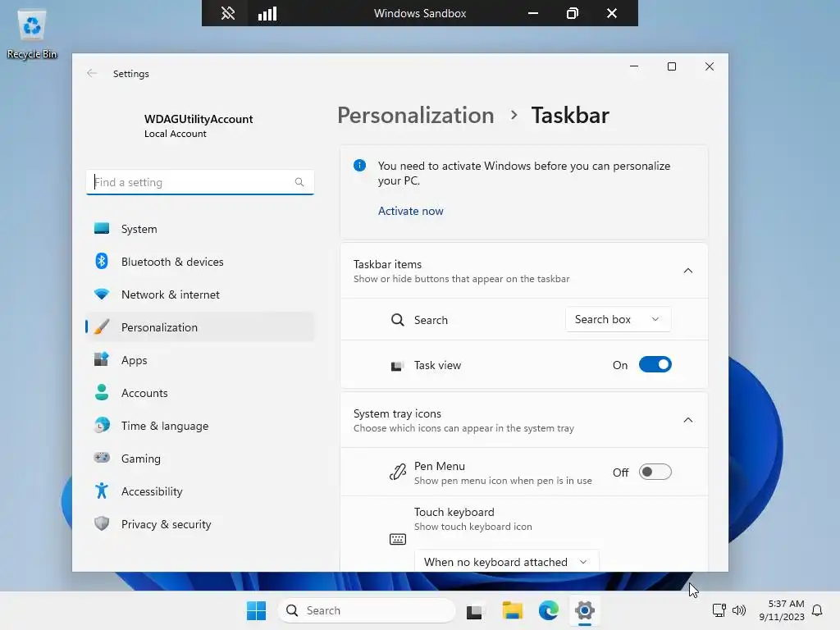840x630 pixels.
Task: Open Task View from the taskbar
Action: click(x=475, y=610)
